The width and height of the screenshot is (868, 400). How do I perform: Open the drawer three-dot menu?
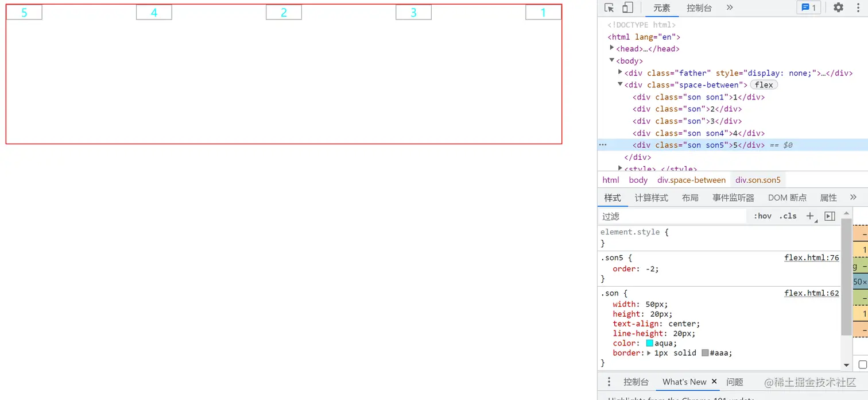coord(609,382)
